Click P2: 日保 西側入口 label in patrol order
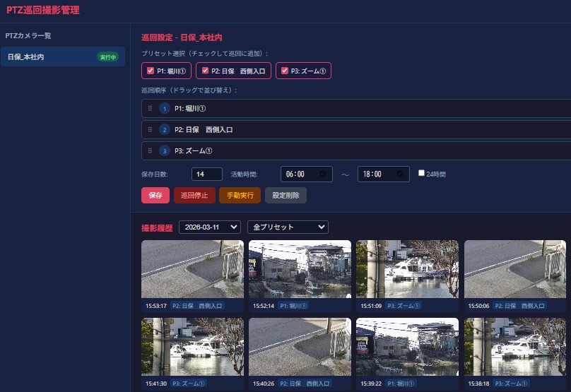This screenshot has width=571, height=392. (204, 129)
